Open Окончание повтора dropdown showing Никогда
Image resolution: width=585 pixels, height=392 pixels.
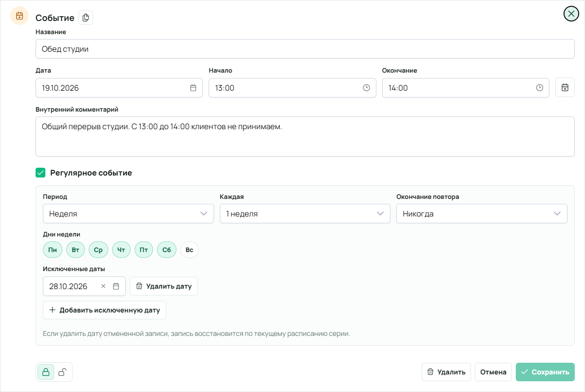tap(482, 214)
